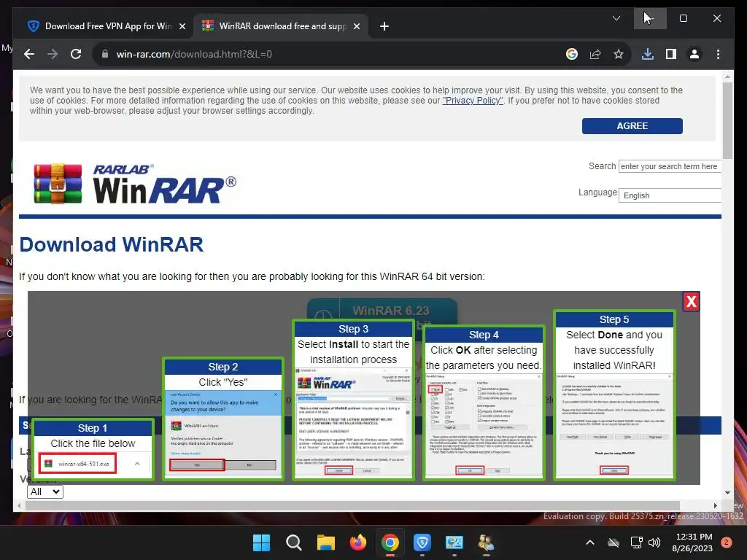Open the network tray icon
747x560 pixels.
[636, 542]
